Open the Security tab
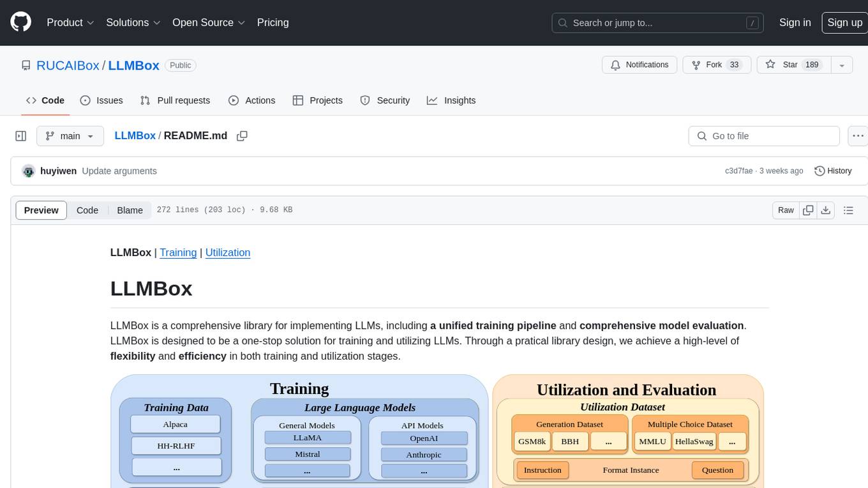Viewport: 868px width, 488px height. click(385, 100)
